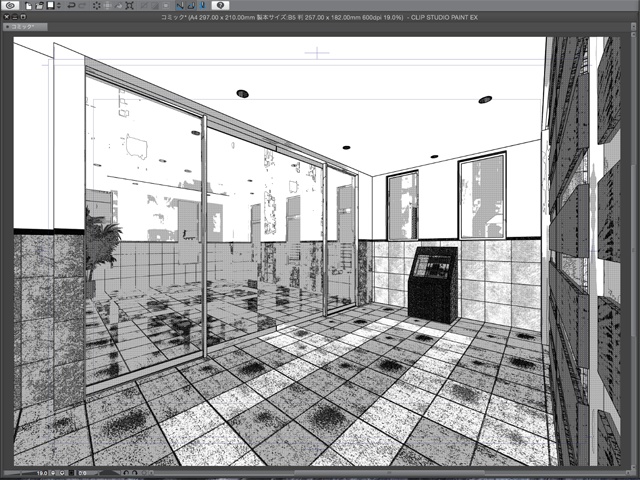Image resolution: width=640 pixels, height=480 pixels.
Task: Activate Scale/Rotate transform icon
Action: pos(130,6)
